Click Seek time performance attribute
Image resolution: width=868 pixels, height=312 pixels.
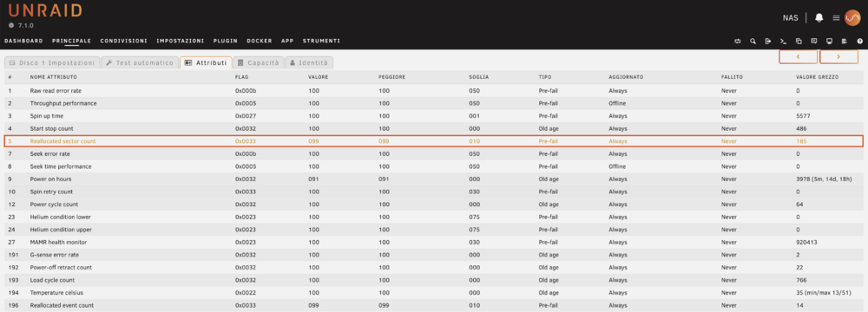point(61,166)
